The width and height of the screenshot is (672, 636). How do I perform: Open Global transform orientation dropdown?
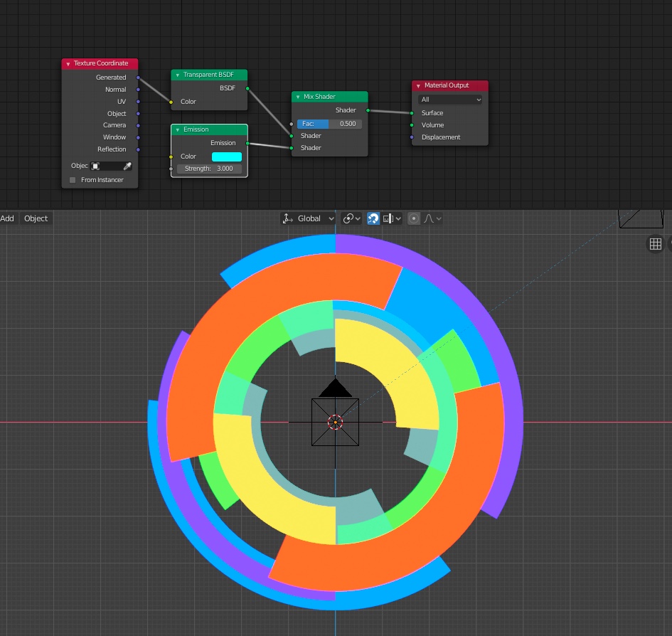(x=308, y=218)
